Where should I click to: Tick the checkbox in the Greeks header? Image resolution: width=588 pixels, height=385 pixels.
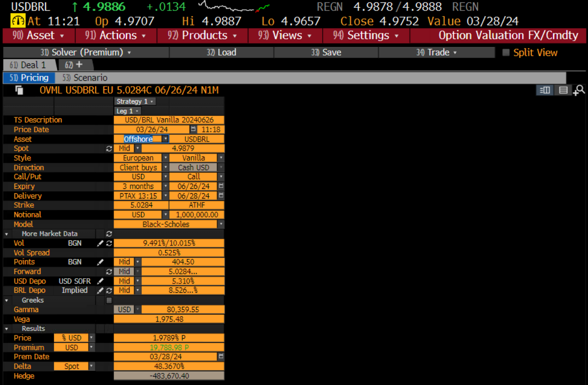click(x=109, y=300)
